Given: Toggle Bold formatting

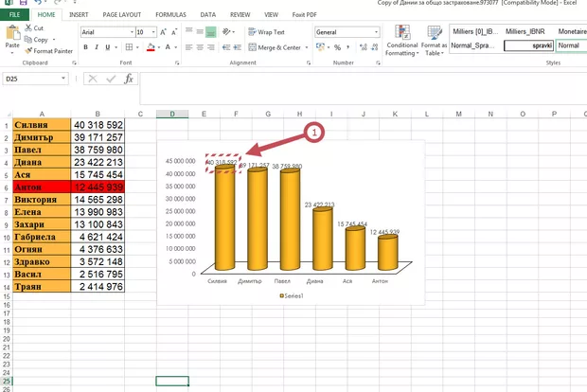Looking at the screenshot, I should click(84, 47).
